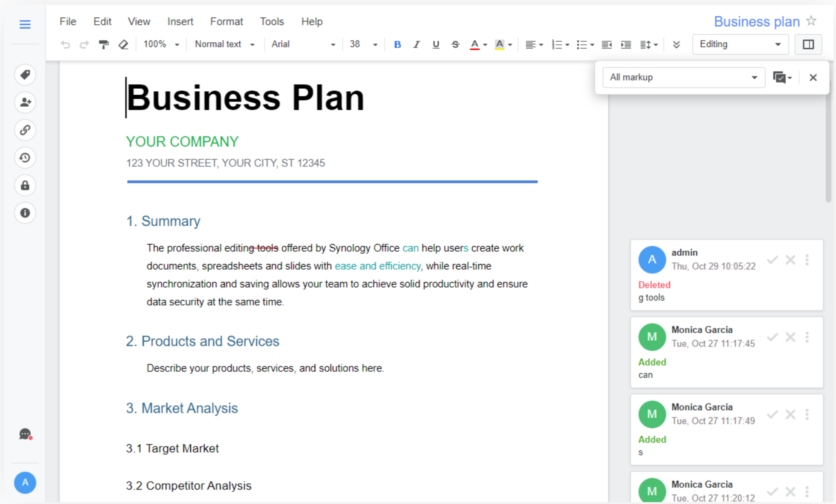Undo the last action
Screen dimensions: 836x504
65,44
